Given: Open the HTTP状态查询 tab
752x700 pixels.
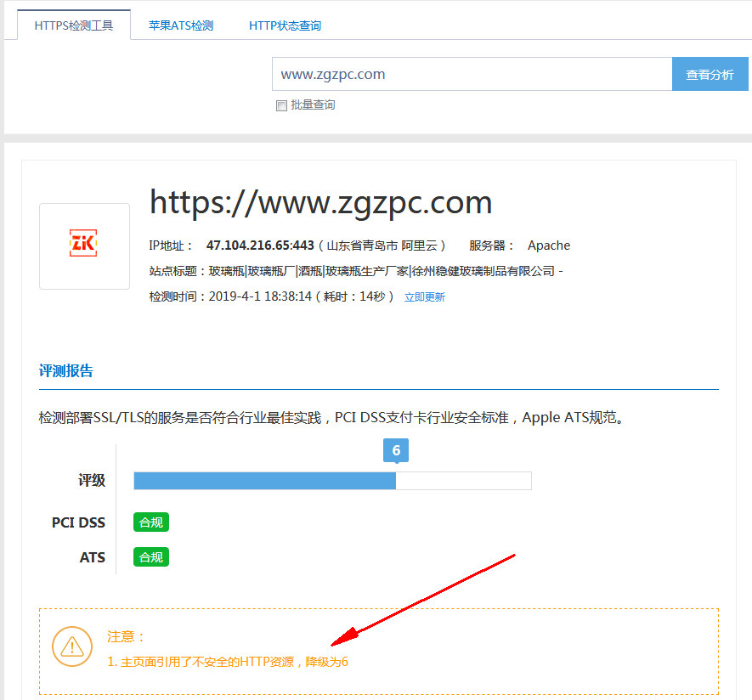Looking at the screenshot, I should point(285,25).
